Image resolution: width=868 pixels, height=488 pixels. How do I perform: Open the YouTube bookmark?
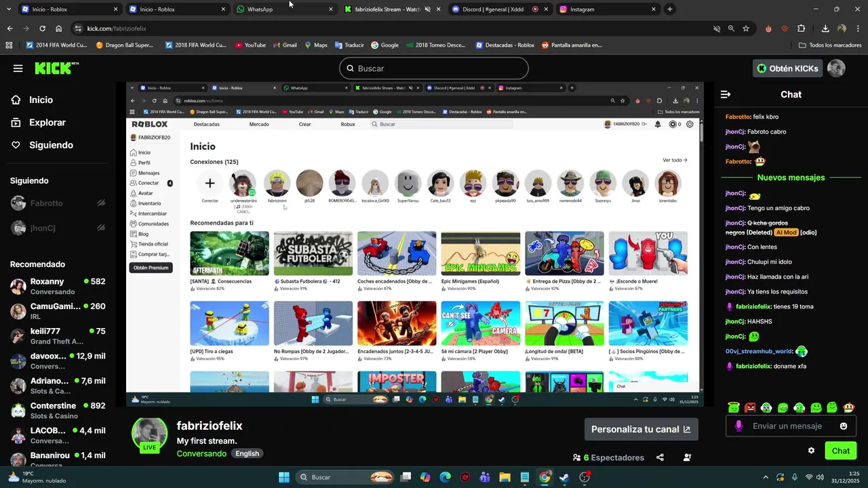tap(250, 45)
